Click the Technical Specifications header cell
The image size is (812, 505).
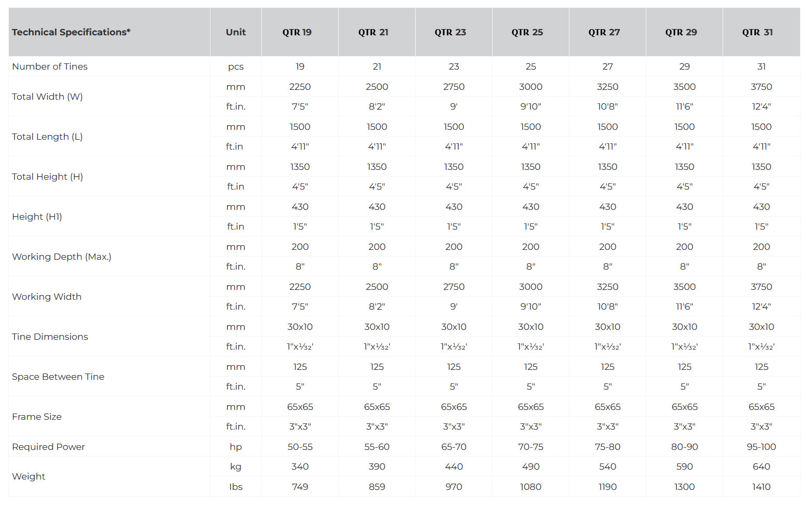click(71, 32)
